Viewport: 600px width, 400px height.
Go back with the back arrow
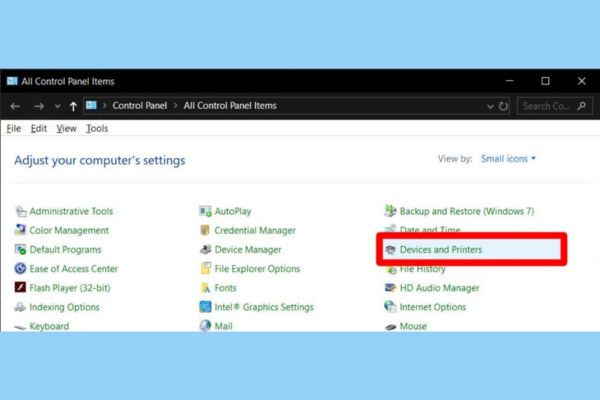(15, 106)
